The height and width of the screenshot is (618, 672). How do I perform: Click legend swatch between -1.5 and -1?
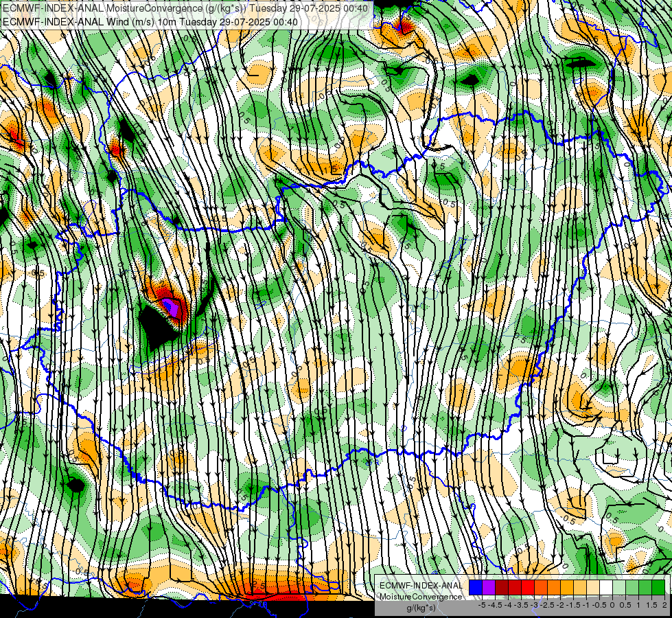[580, 588]
